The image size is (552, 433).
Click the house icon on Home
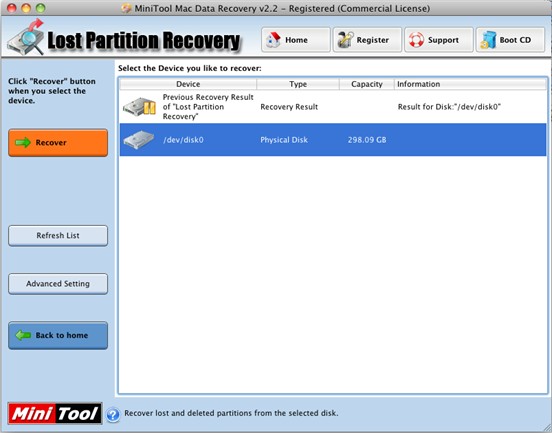(x=274, y=40)
